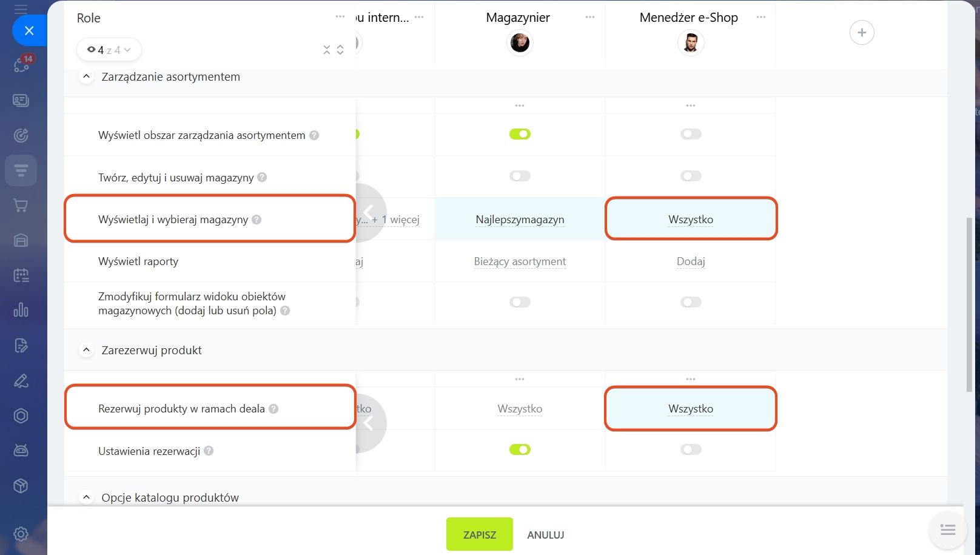Open the shopping cart icon in sidebar
The image size is (980, 555).
[21, 206]
